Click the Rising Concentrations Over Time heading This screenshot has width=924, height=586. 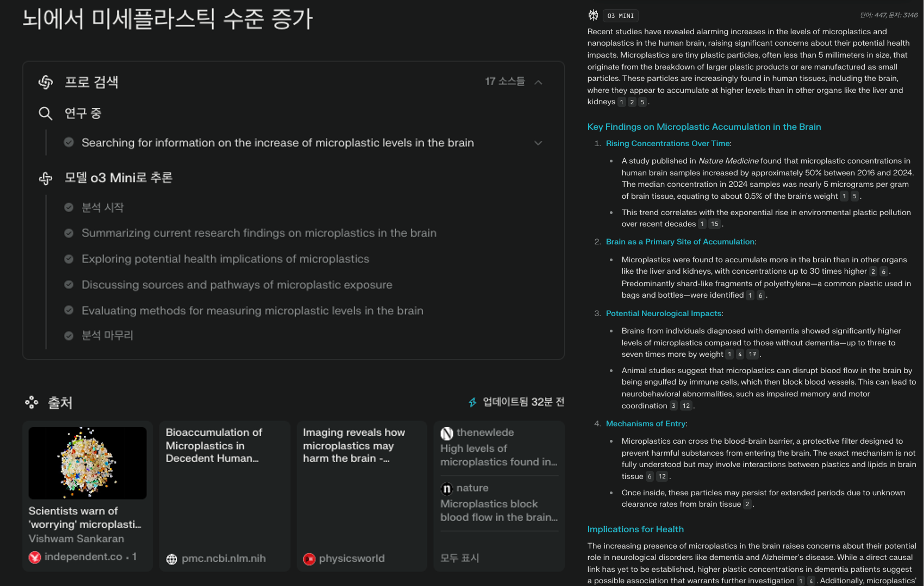click(668, 143)
